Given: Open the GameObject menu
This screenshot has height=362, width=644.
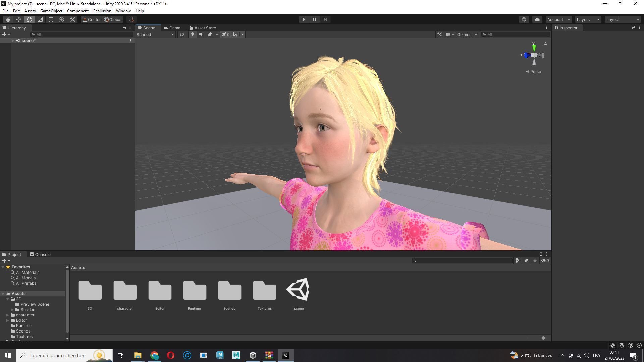Looking at the screenshot, I should pyautogui.click(x=51, y=11).
